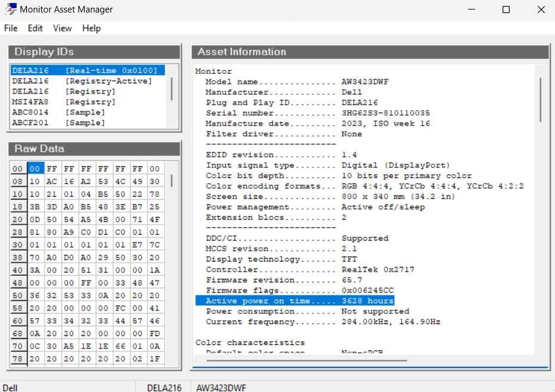555x392 pixels.
Task: Select DELA216 Registry-Active display entry
Action: (88, 81)
